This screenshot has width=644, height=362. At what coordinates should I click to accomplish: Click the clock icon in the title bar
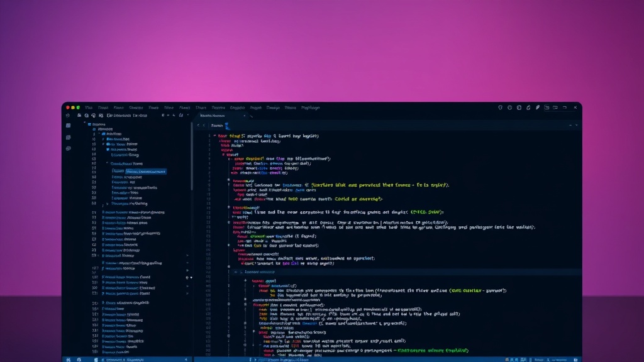pos(509,107)
